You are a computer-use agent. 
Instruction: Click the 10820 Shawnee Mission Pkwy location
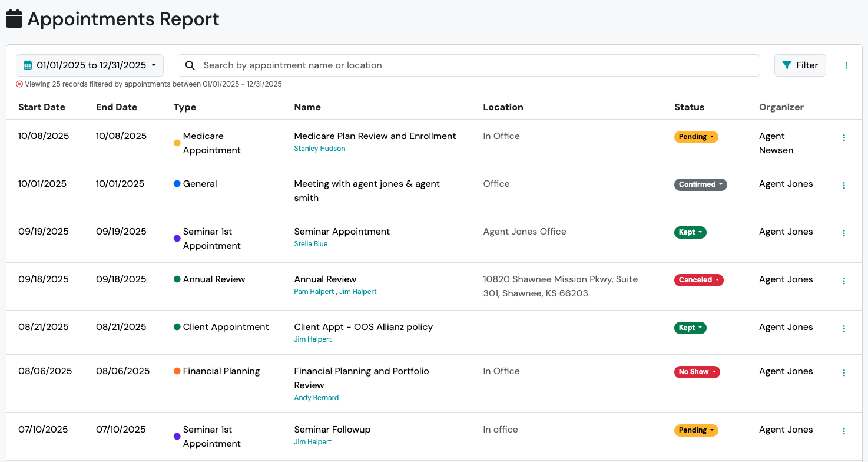coord(561,286)
